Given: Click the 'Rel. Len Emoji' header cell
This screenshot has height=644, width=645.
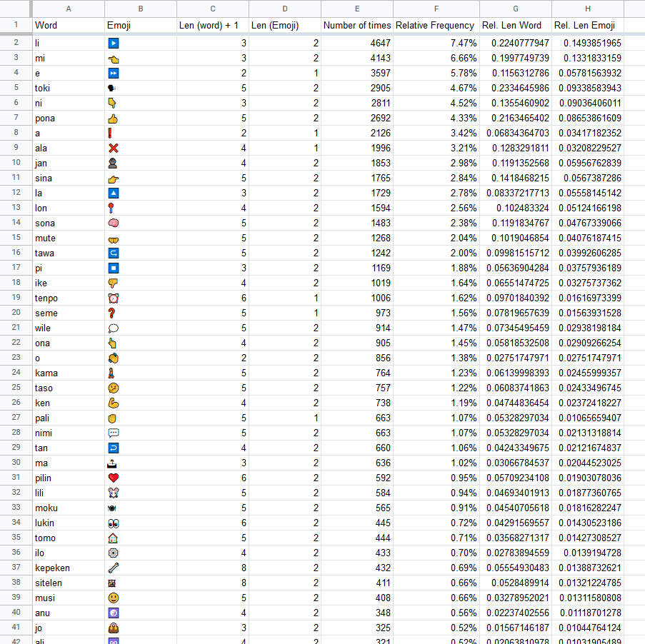Looking at the screenshot, I should (x=588, y=25).
